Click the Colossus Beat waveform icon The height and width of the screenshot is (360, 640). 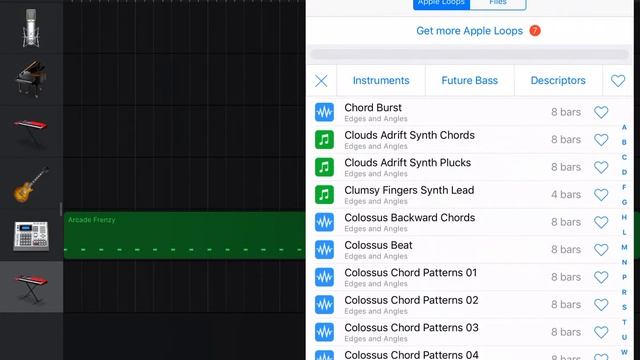[x=324, y=250]
